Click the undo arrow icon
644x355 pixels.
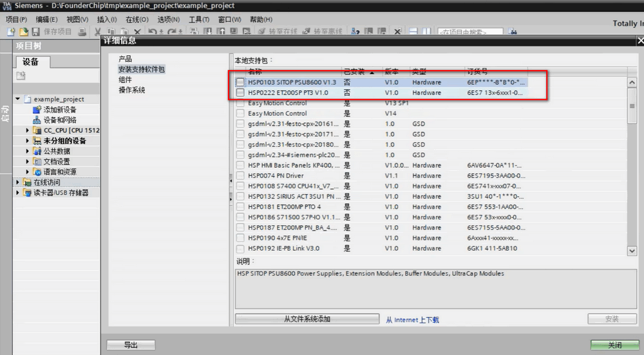(152, 32)
